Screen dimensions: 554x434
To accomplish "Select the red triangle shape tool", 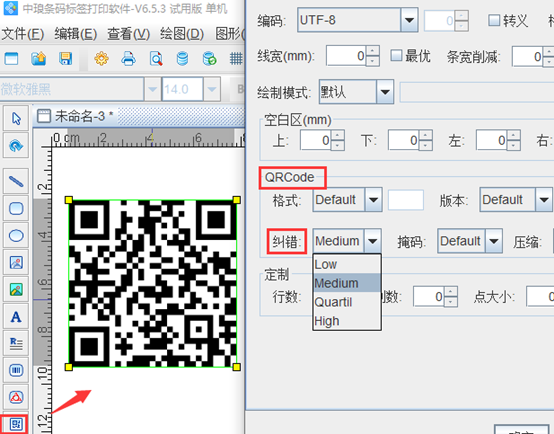I will pyautogui.click(x=16, y=397).
